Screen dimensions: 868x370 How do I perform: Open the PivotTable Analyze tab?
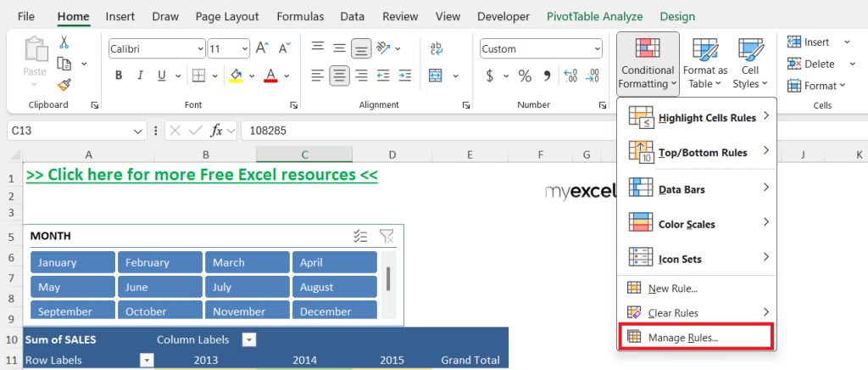click(x=594, y=17)
